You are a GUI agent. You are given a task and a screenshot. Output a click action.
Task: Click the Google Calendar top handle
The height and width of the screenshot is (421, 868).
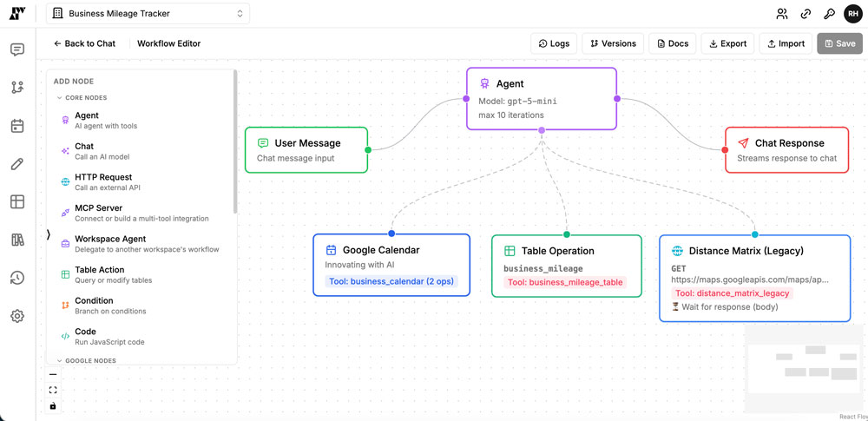tap(391, 234)
